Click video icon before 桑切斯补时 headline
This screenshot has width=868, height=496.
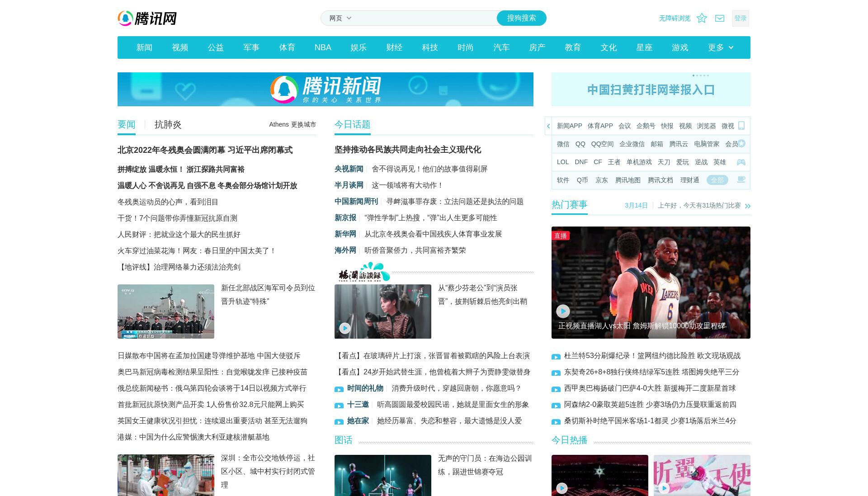pos(556,422)
